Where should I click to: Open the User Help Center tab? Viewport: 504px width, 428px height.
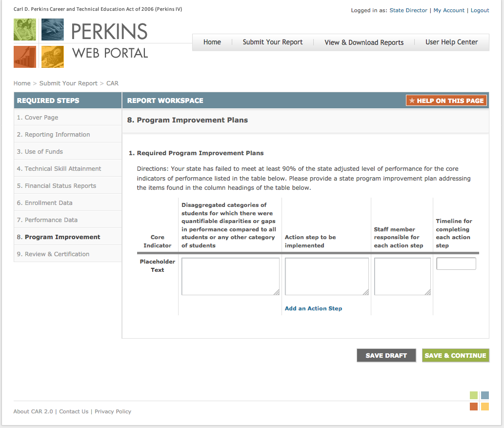451,42
